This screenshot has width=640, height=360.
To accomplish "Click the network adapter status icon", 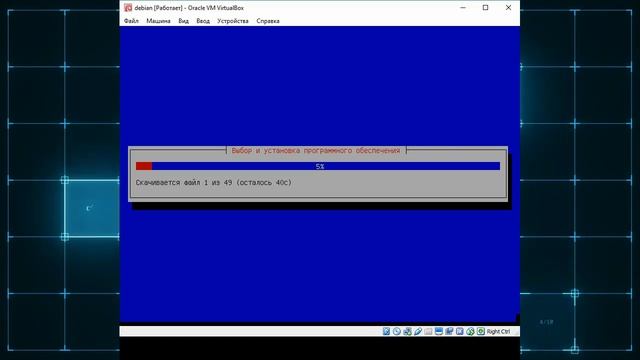I will [x=407, y=331].
